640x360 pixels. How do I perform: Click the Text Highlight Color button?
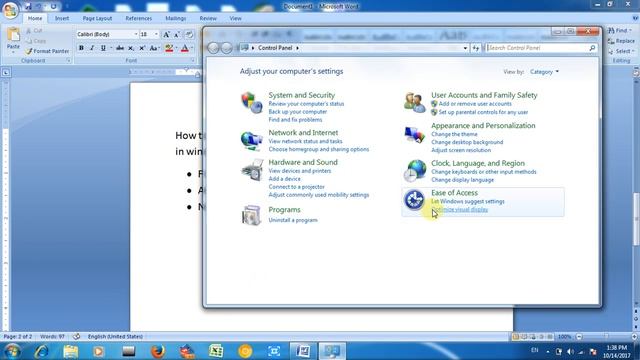tap(169, 48)
